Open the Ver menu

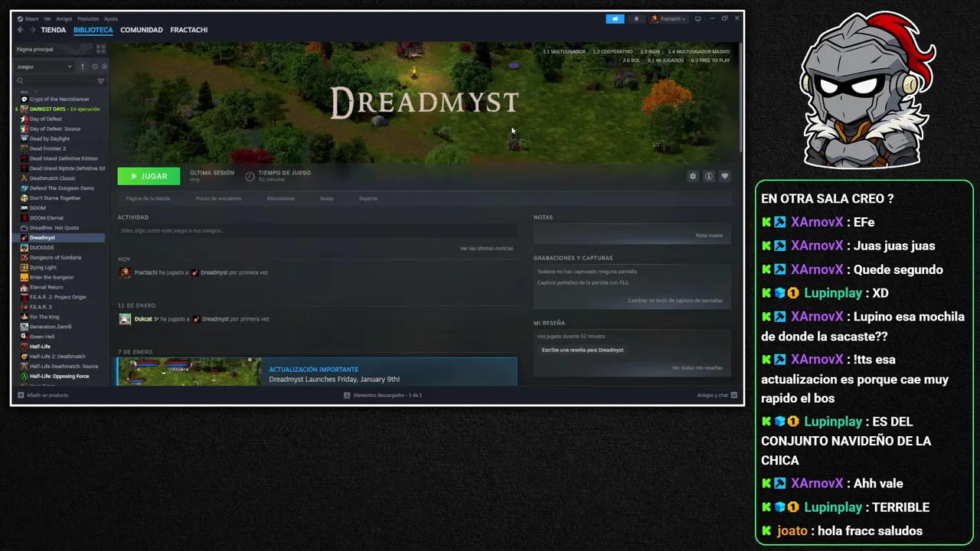point(47,18)
